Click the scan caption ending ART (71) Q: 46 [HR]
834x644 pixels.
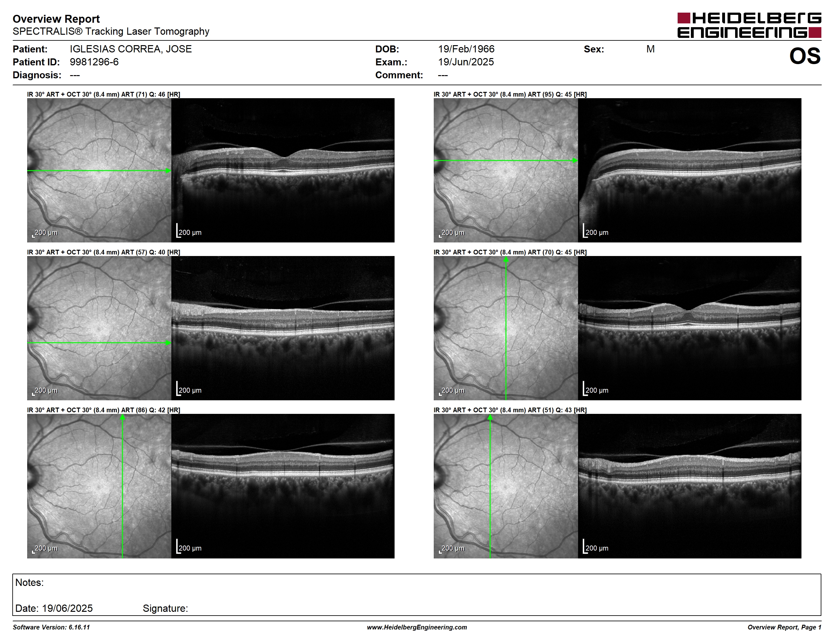point(104,94)
